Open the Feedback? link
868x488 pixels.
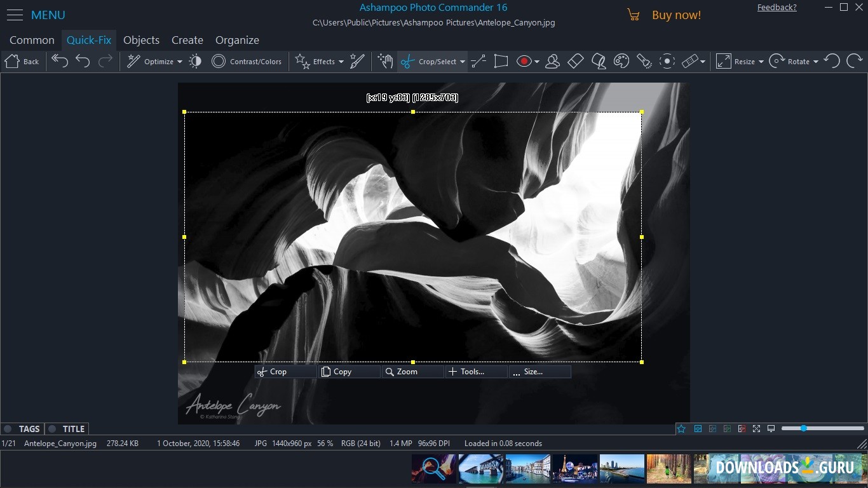(776, 8)
